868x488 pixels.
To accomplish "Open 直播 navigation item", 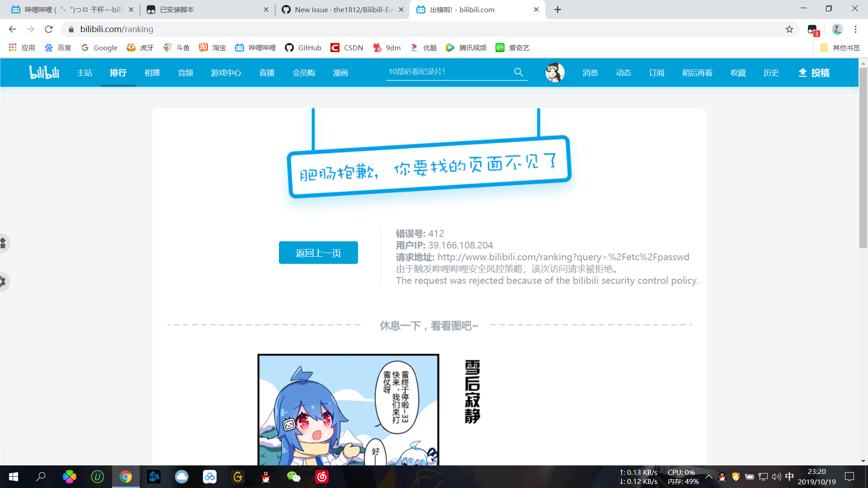I will click(x=267, y=73).
